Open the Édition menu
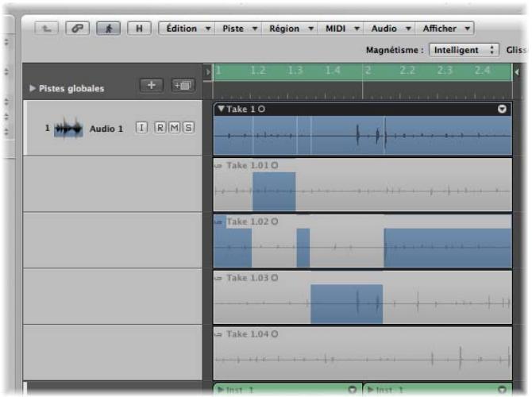Viewport: 532px width, 397px height. 187,29
